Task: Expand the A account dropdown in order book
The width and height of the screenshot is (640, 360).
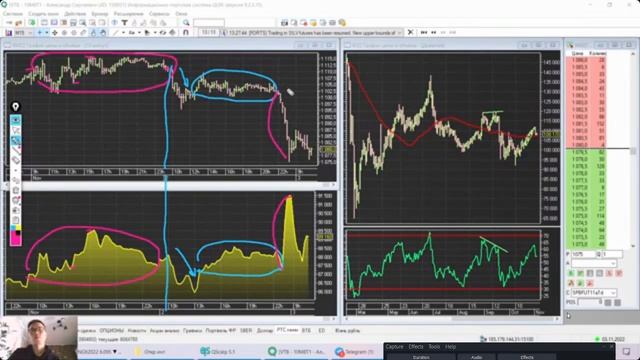Action: (613, 264)
